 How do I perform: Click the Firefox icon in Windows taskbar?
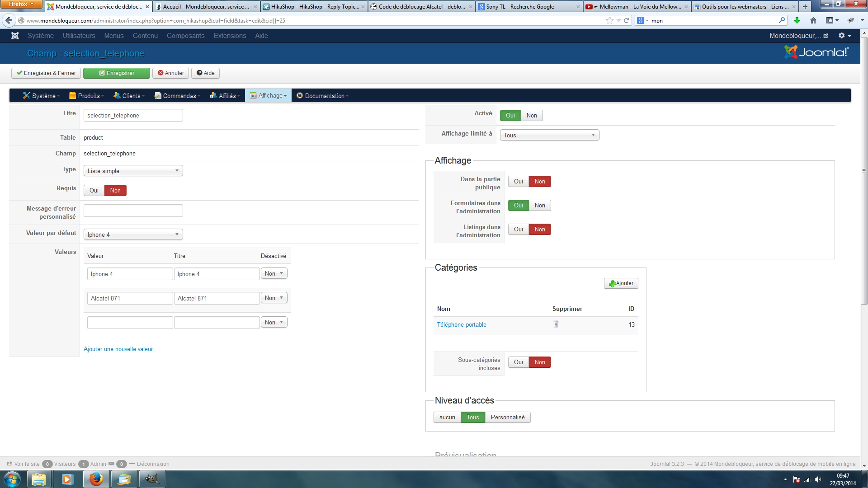tap(95, 479)
